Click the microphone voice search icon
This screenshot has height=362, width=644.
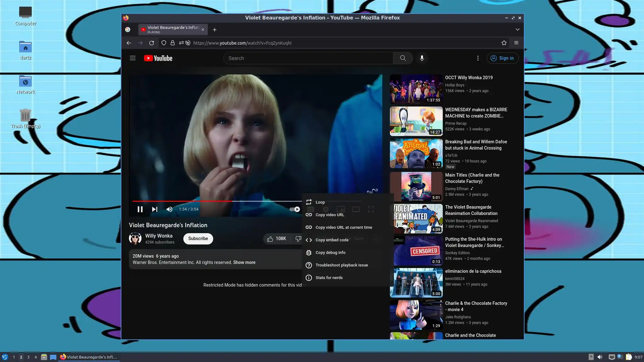422,58
